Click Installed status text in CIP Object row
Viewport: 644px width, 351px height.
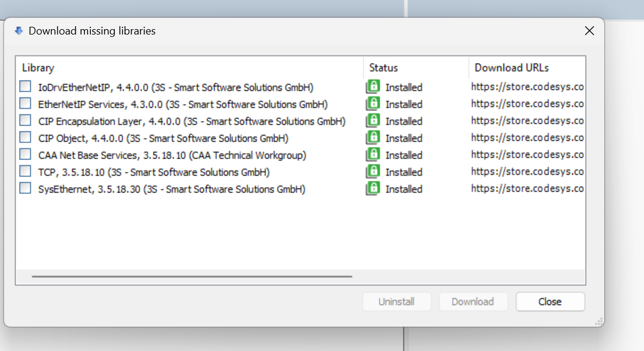[404, 139]
